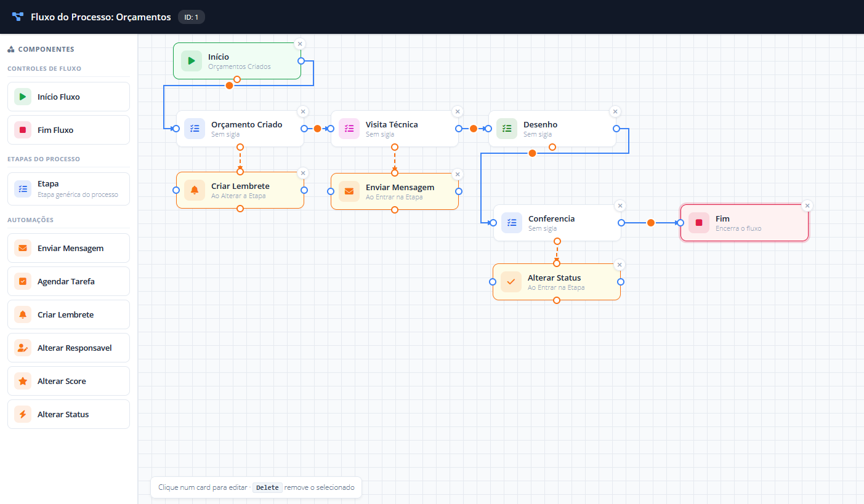The height and width of the screenshot is (504, 864).
Task: Click the checklist icon of the Etapa component
Action: pos(23,189)
